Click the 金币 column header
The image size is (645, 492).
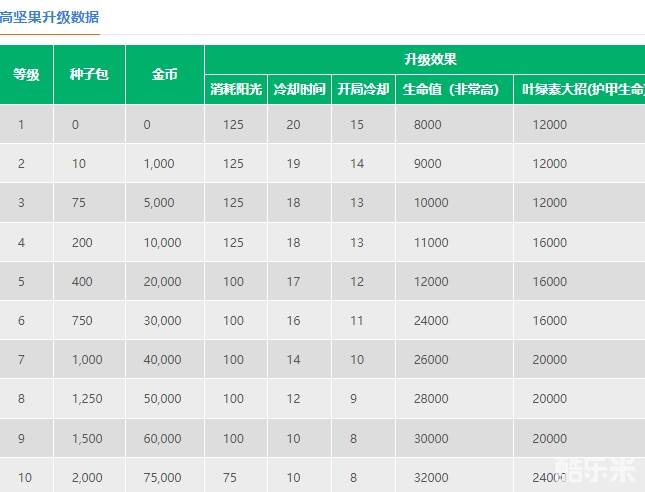pyautogui.click(x=164, y=75)
